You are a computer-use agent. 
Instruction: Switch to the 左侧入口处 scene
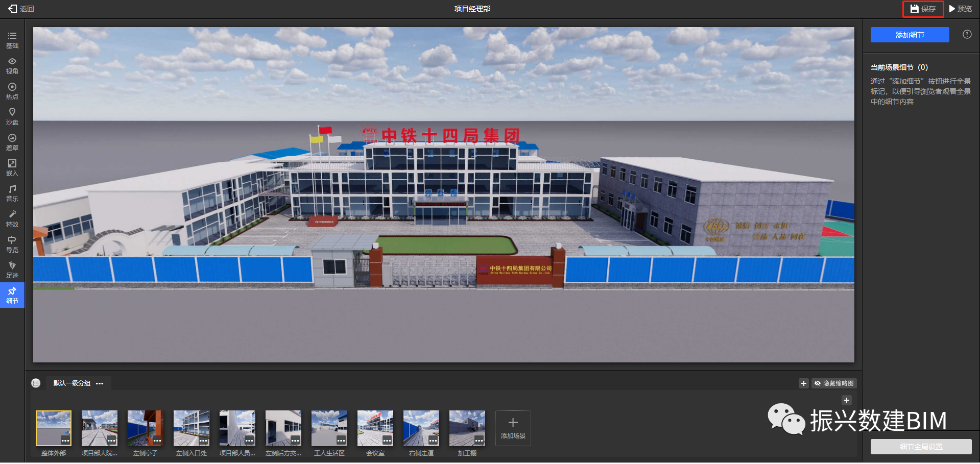192,428
